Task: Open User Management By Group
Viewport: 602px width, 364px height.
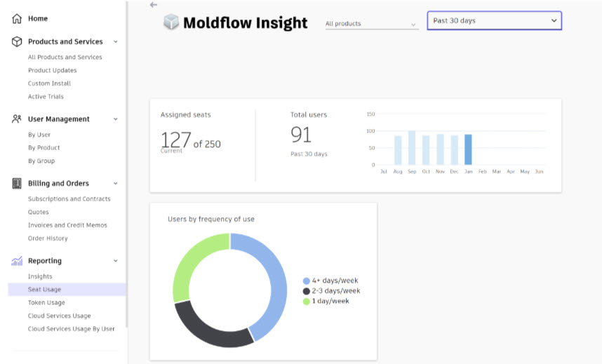Action: 41,161
